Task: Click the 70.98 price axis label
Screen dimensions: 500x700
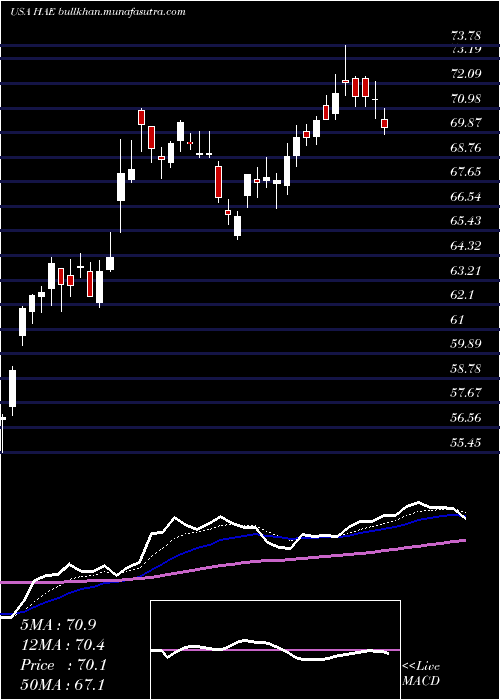Action: pyautogui.click(x=466, y=98)
